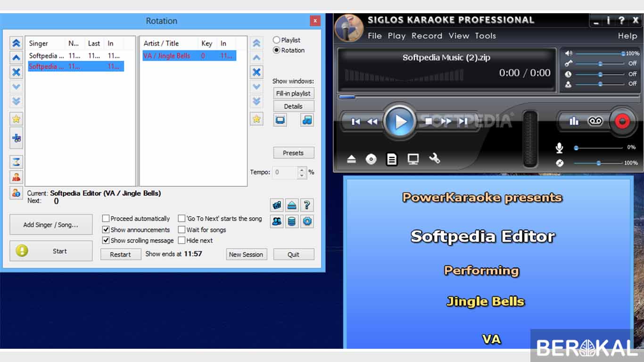This screenshot has width=644, height=362.
Task: Open the wrench settings icon in player
Action: click(434, 159)
